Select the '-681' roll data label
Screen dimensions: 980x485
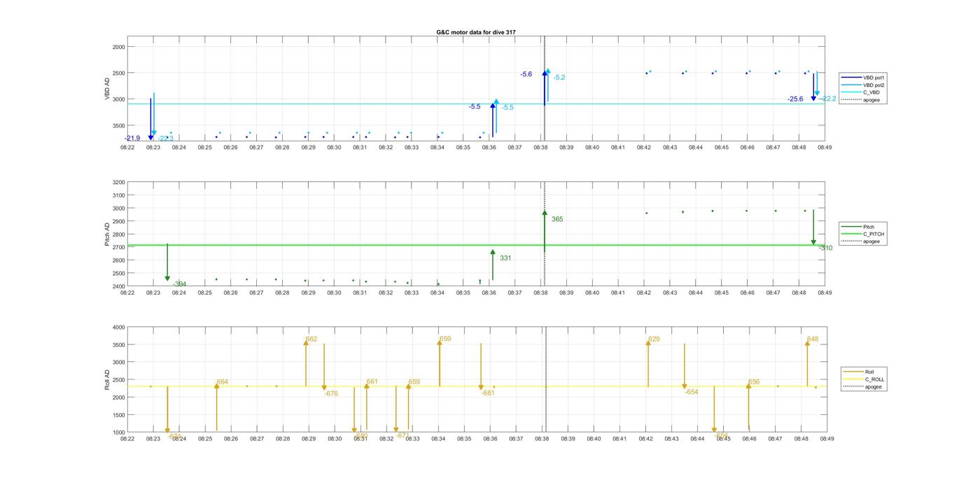(488, 393)
